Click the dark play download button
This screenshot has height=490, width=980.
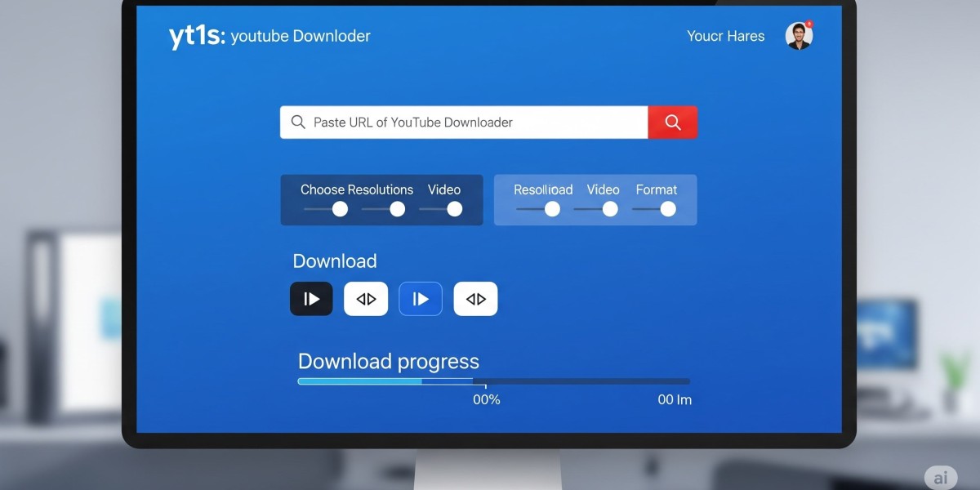pos(311,299)
